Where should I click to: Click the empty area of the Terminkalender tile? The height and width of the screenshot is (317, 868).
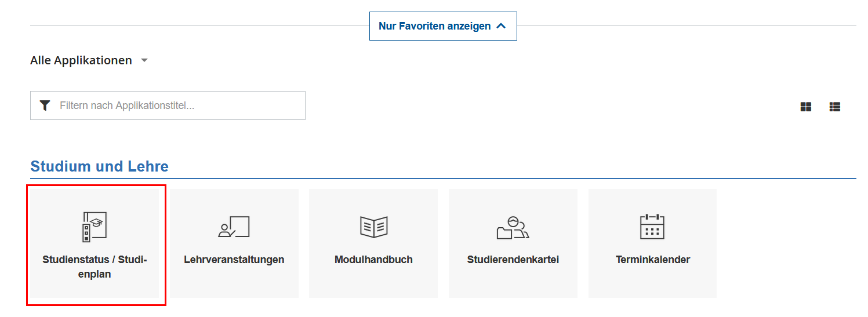[652, 283]
